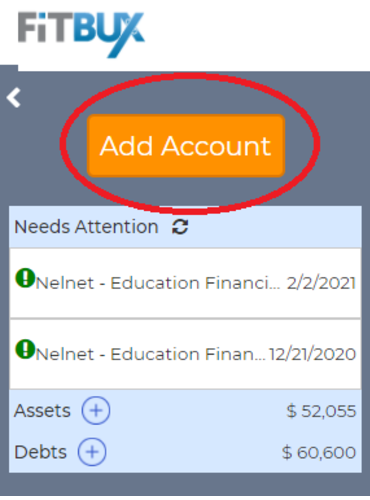The height and width of the screenshot is (500, 370).
Task: Collapse the sidebar with the left chevron
Action: coord(14,98)
